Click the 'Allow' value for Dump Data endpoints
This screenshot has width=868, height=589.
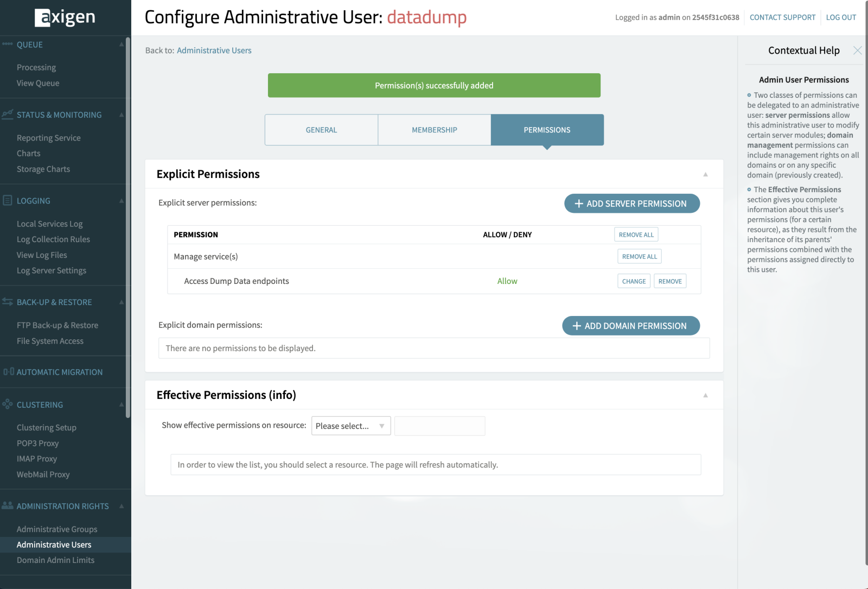pos(507,281)
